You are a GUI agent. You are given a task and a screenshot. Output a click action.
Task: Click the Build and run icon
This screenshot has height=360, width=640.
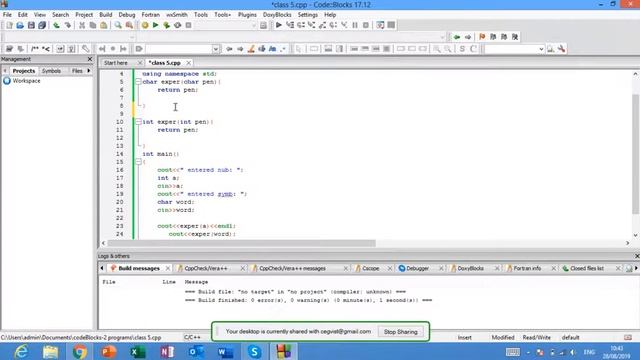pos(167,25)
